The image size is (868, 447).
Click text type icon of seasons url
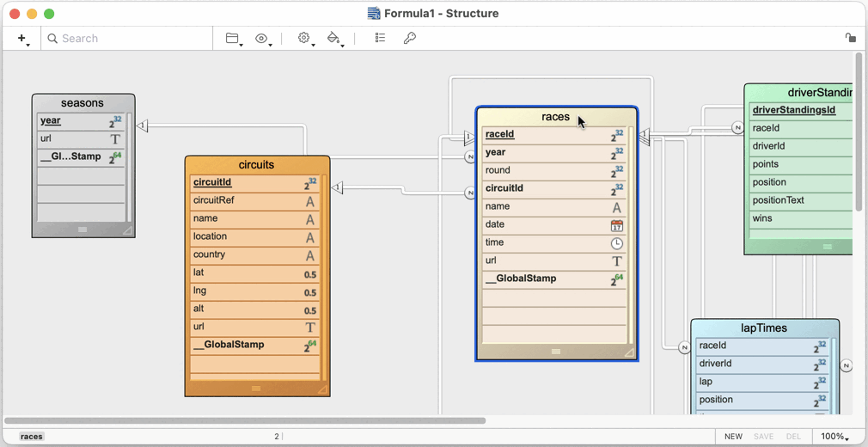click(x=115, y=139)
